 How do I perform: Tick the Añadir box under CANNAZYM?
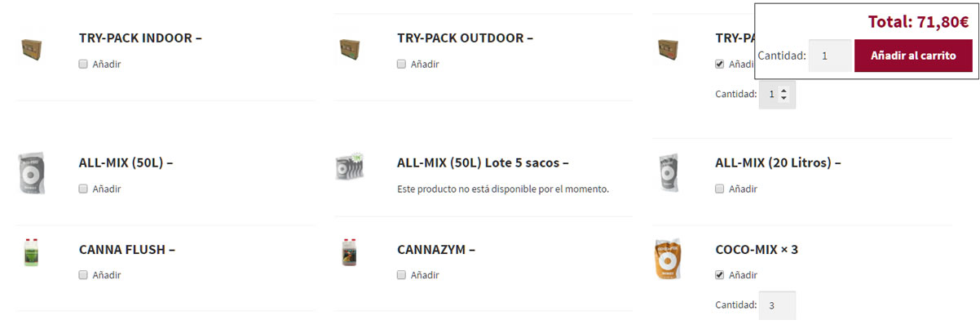click(x=401, y=275)
